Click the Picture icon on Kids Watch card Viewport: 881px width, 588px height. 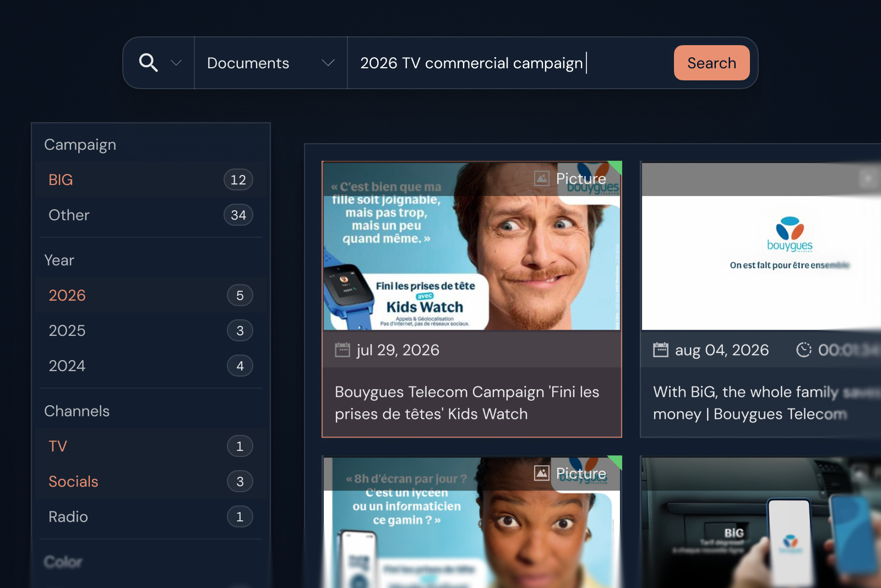(x=542, y=178)
